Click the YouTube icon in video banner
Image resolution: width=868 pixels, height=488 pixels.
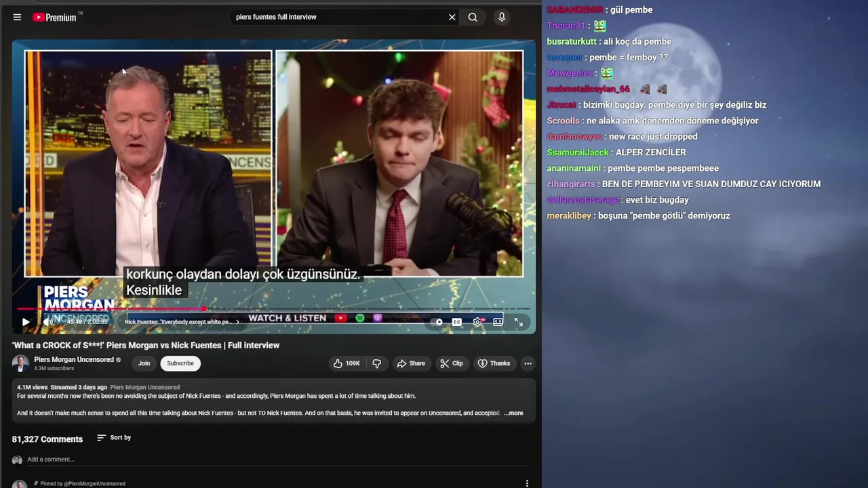340,318
